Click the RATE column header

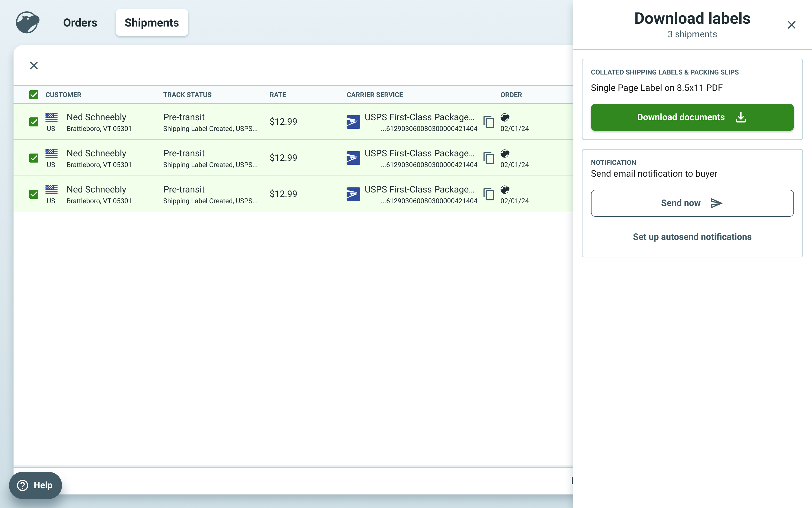(277, 95)
